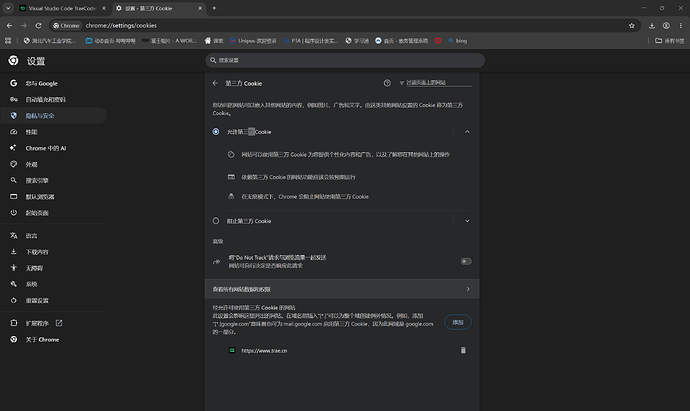Open the site data and permissions row arrow
Viewport: 690px width, 411px height.
click(468, 289)
